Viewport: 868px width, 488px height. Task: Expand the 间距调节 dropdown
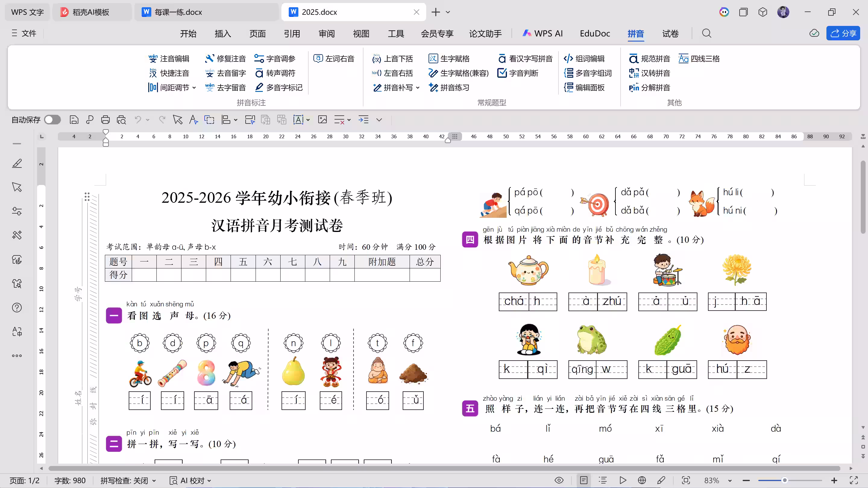pos(194,88)
